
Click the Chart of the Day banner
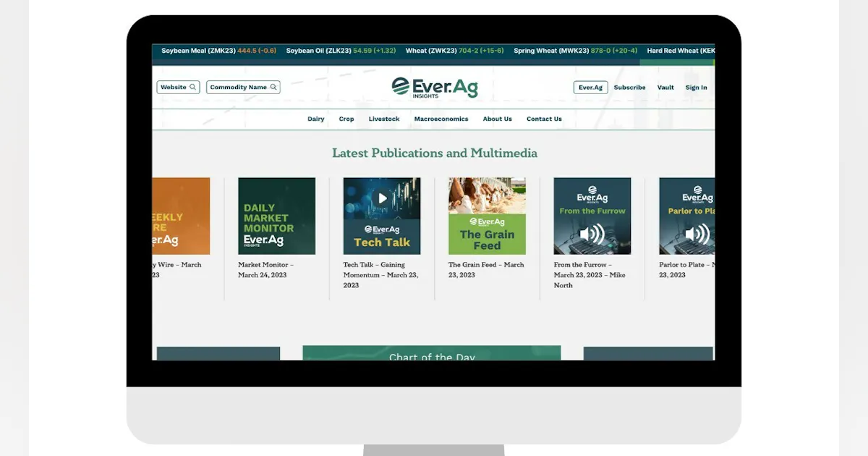(432, 353)
